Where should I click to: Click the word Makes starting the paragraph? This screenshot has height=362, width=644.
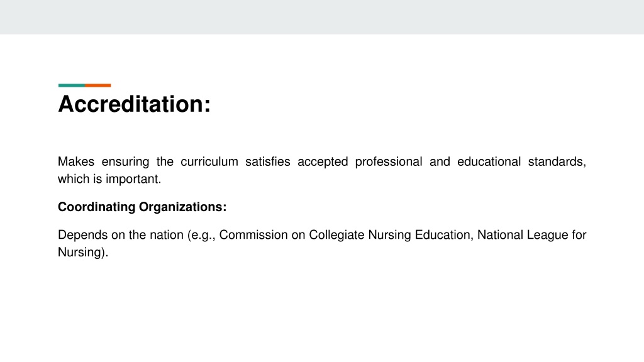76,162
